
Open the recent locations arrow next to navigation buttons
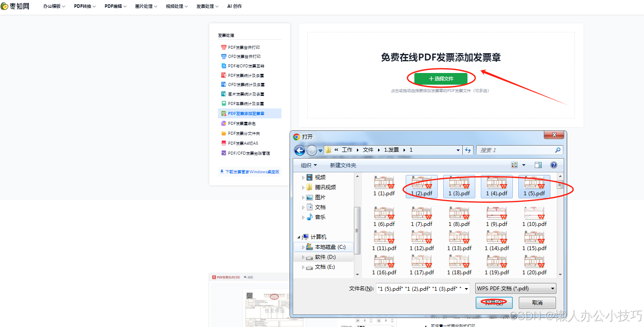[320, 151]
